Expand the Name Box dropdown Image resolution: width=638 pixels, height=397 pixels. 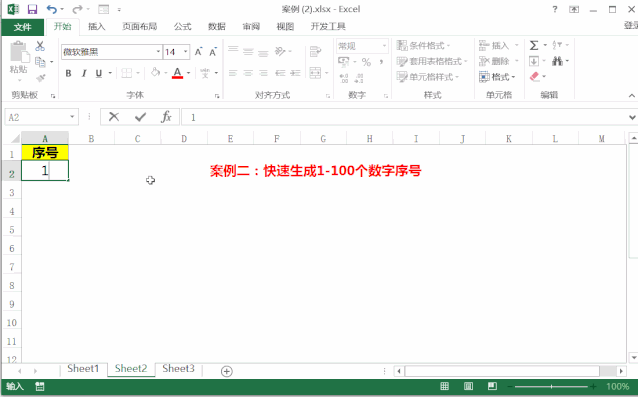(x=72, y=117)
